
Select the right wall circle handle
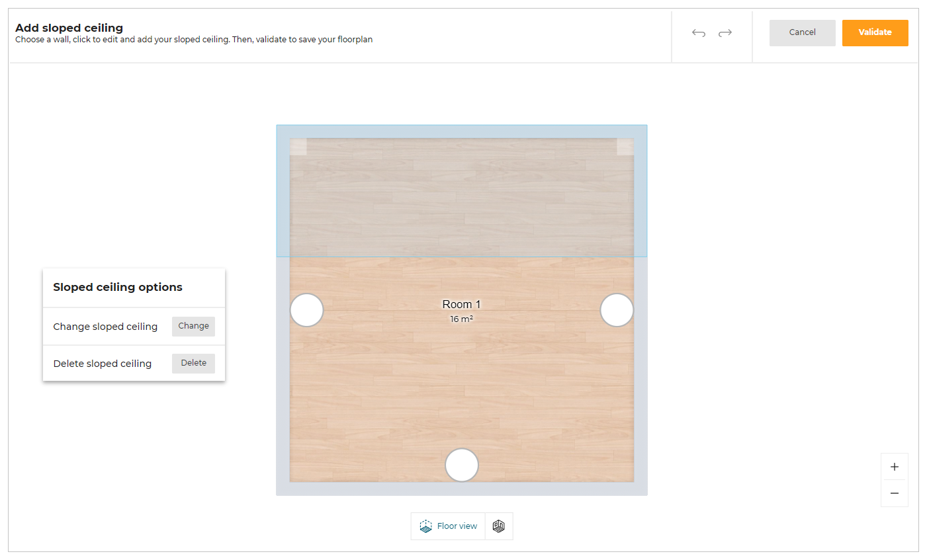pyautogui.click(x=617, y=310)
